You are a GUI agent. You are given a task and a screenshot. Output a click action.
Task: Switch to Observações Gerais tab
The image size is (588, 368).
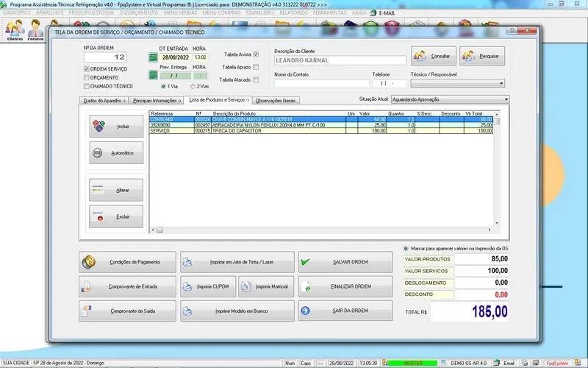[276, 99]
